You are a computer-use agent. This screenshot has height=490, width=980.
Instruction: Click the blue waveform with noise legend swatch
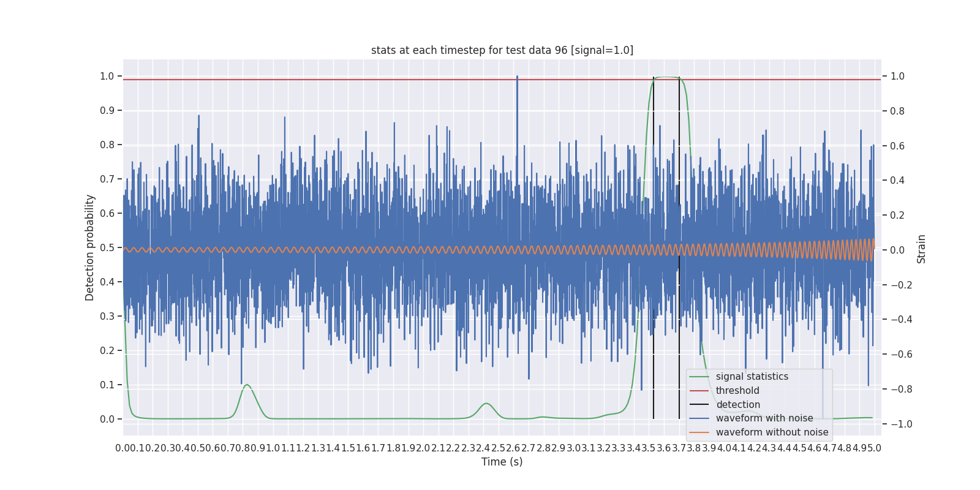pos(699,418)
